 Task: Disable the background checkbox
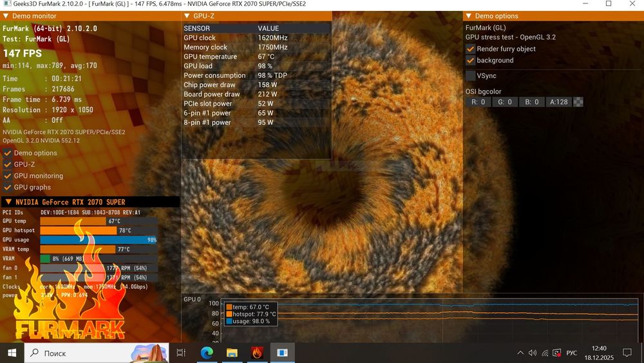(x=470, y=61)
